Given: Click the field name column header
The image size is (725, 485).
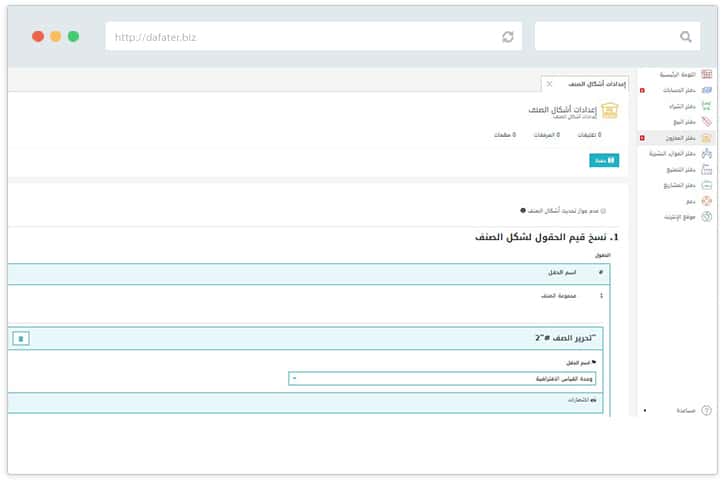Looking at the screenshot, I should [562, 272].
